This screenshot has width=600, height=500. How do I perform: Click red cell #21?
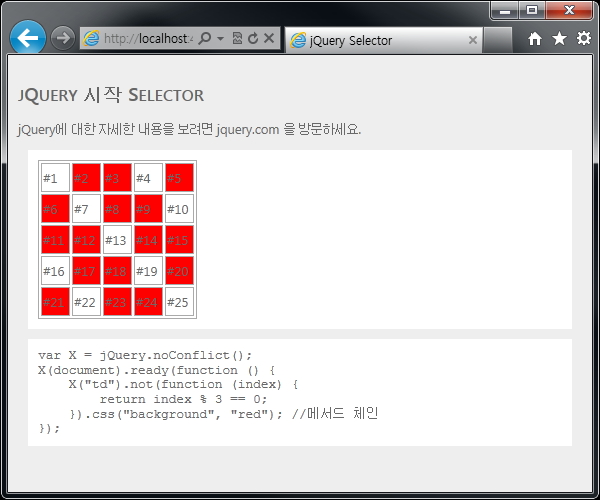[55, 301]
